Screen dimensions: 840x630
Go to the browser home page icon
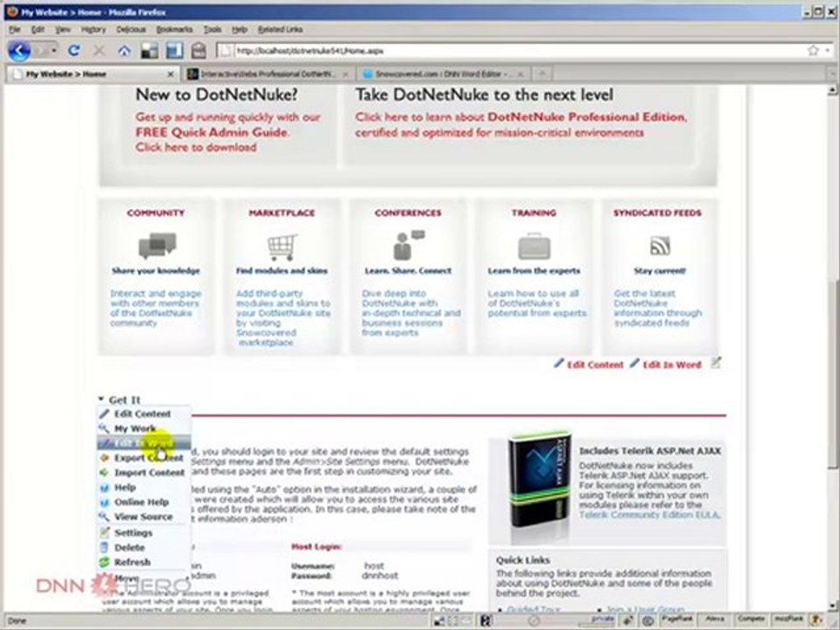[124, 51]
